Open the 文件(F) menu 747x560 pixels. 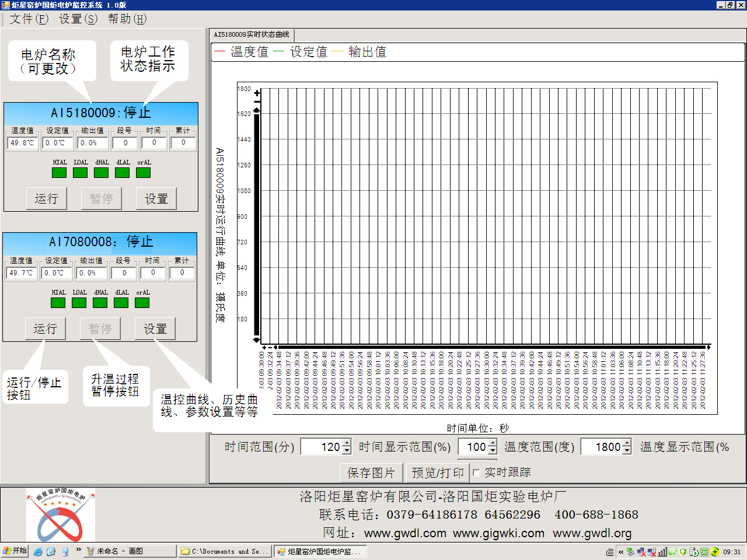point(29,19)
